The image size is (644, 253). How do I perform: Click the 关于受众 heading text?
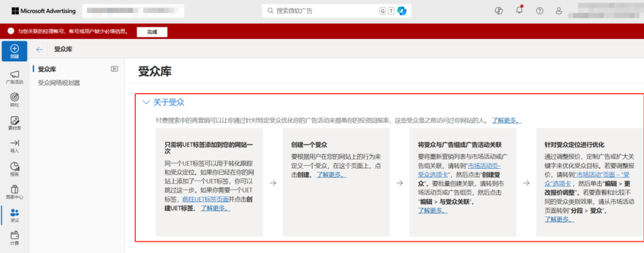[x=169, y=103]
